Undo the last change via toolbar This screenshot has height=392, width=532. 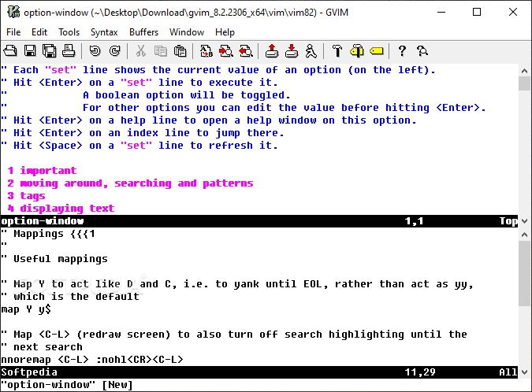[95, 51]
